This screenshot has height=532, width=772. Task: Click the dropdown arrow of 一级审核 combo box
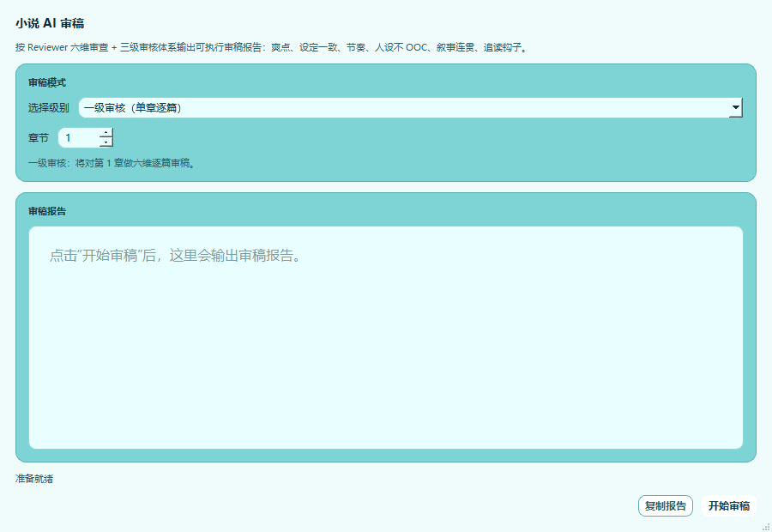point(736,107)
